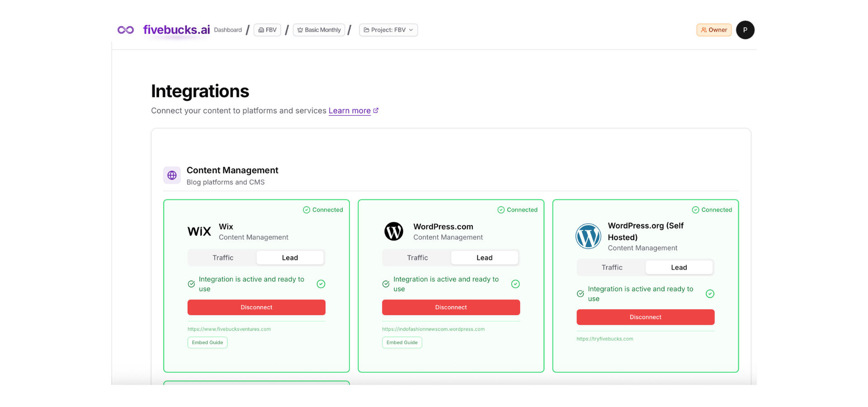The height and width of the screenshot is (407, 868).
Task: Select the Lead tab on Wix card
Action: pos(290,258)
